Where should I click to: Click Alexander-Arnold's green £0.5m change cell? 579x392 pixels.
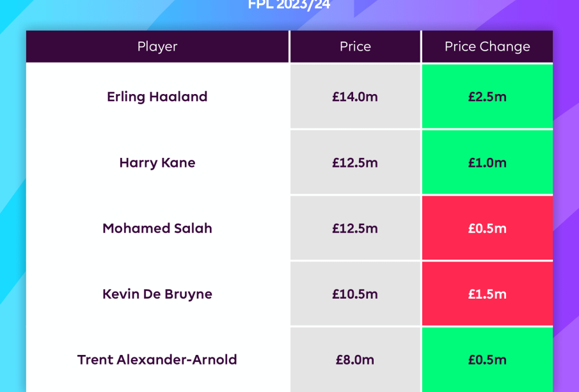(x=487, y=359)
